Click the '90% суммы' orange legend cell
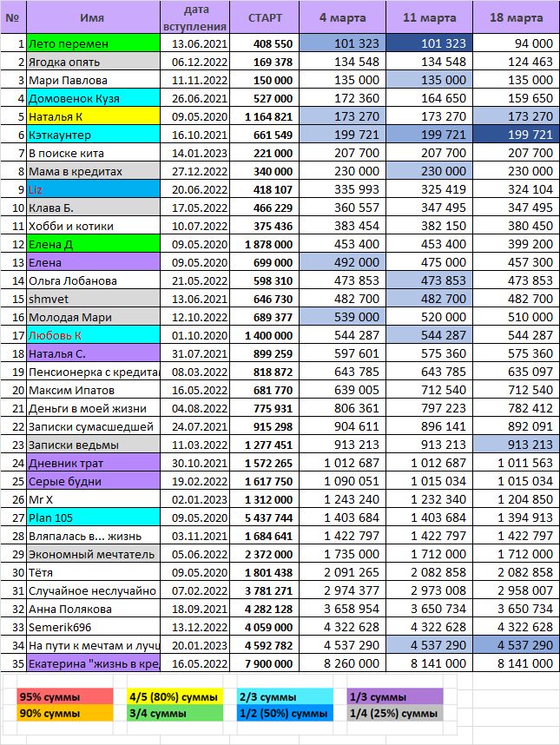The image size is (560, 745). click(x=65, y=713)
